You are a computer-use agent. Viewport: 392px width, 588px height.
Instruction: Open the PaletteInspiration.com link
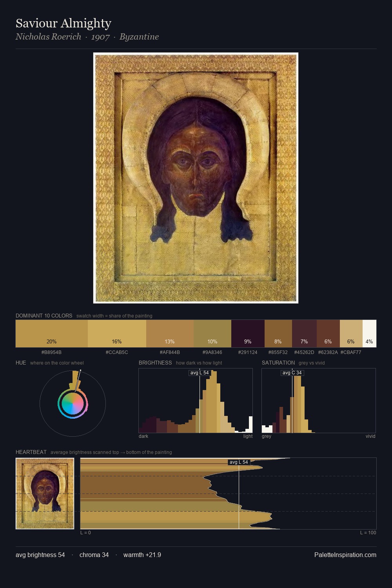point(345,555)
